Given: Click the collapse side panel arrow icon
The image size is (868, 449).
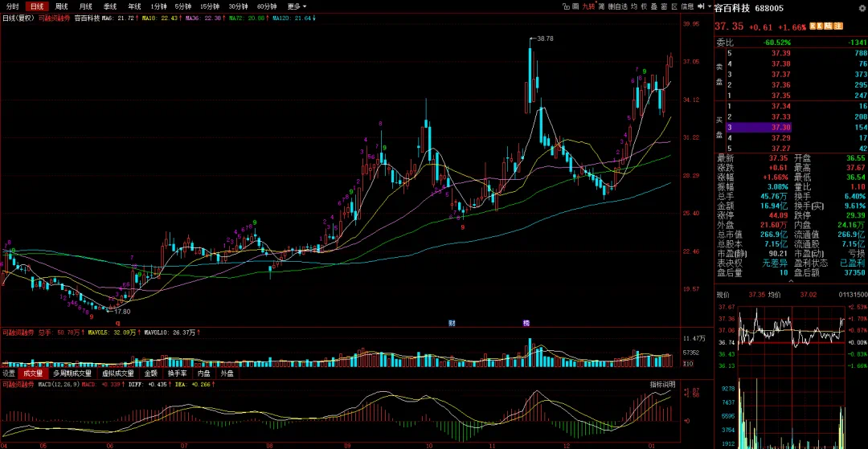Looking at the screenshot, I should 701,6.
